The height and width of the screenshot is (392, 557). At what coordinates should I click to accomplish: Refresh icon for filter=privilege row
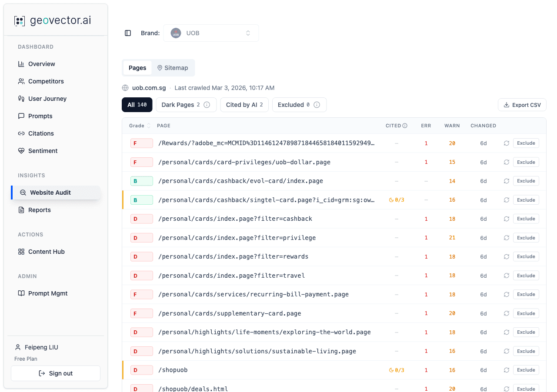[507, 238]
